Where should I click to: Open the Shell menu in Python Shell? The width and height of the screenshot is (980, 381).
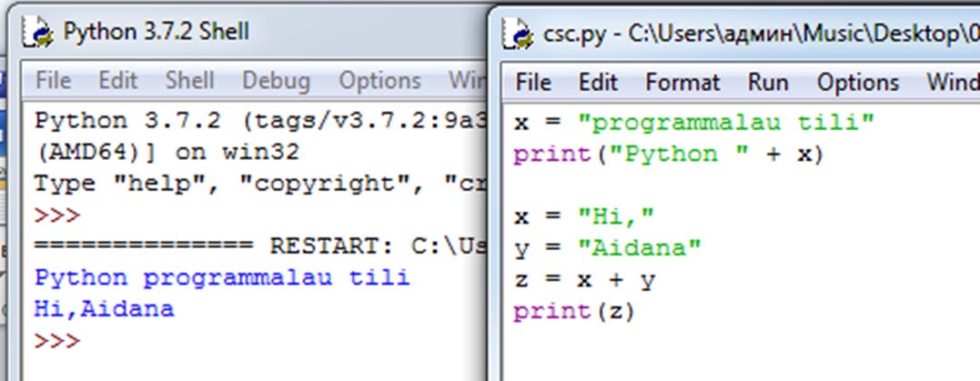coord(189,81)
